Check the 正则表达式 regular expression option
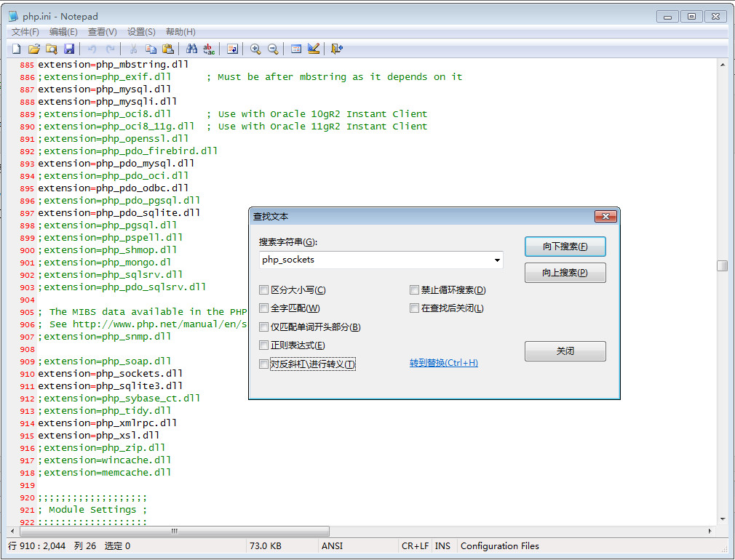 (x=263, y=345)
